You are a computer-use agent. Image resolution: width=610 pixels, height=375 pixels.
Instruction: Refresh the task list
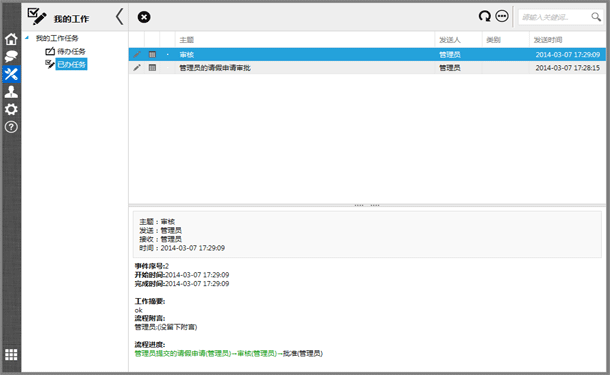[x=485, y=16]
